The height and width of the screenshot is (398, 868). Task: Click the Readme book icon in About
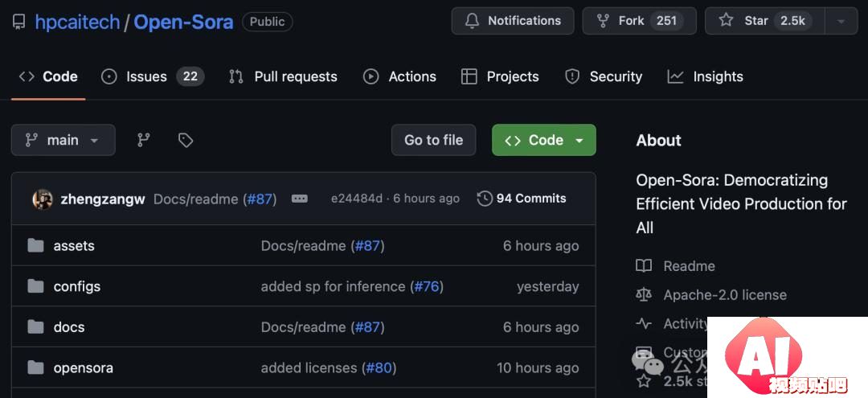pyautogui.click(x=644, y=266)
